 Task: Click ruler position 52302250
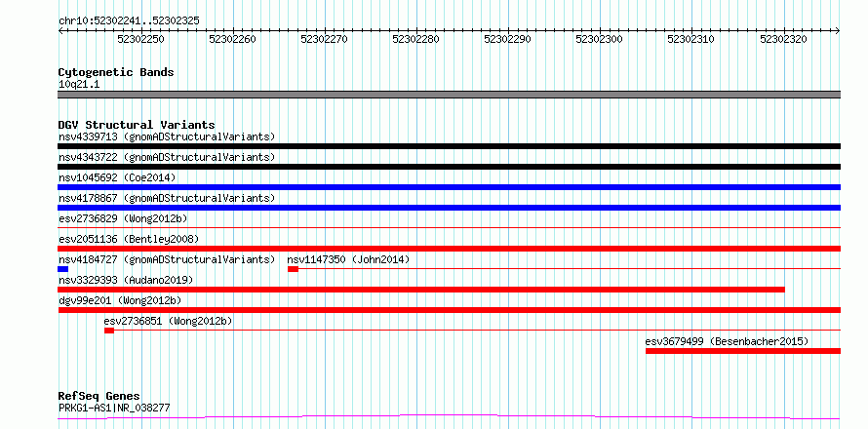coord(140,39)
